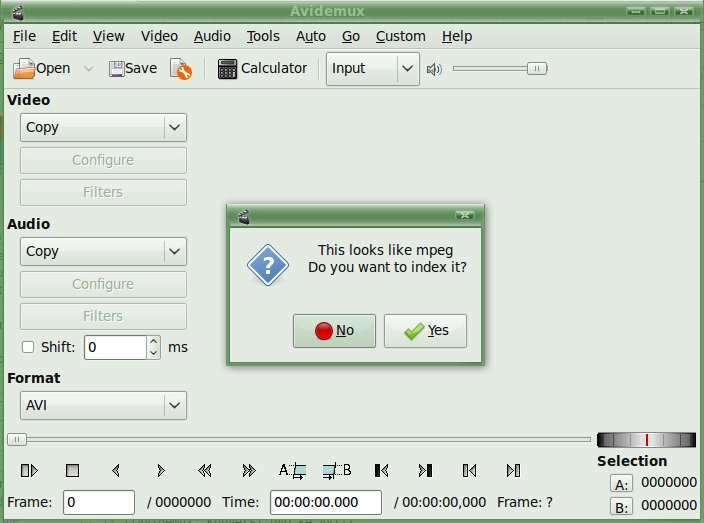Image resolution: width=704 pixels, height=523 pixels.
Task: Open the Tools menu
Action: [x=263, y=36]
